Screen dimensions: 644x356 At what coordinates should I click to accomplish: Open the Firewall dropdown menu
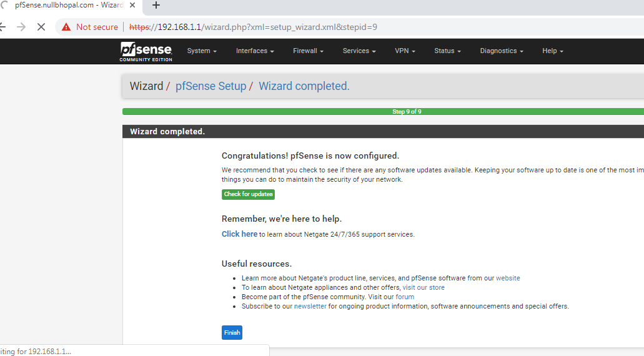pyautogui.click(x=308, y=51)
